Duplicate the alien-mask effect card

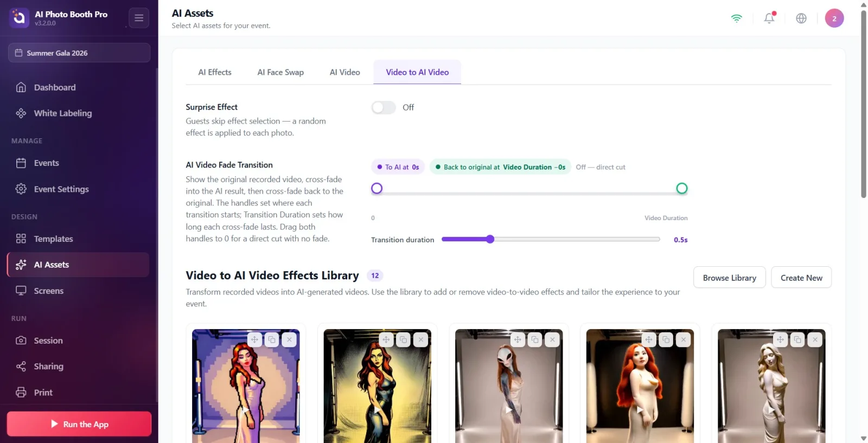[535, 339]
